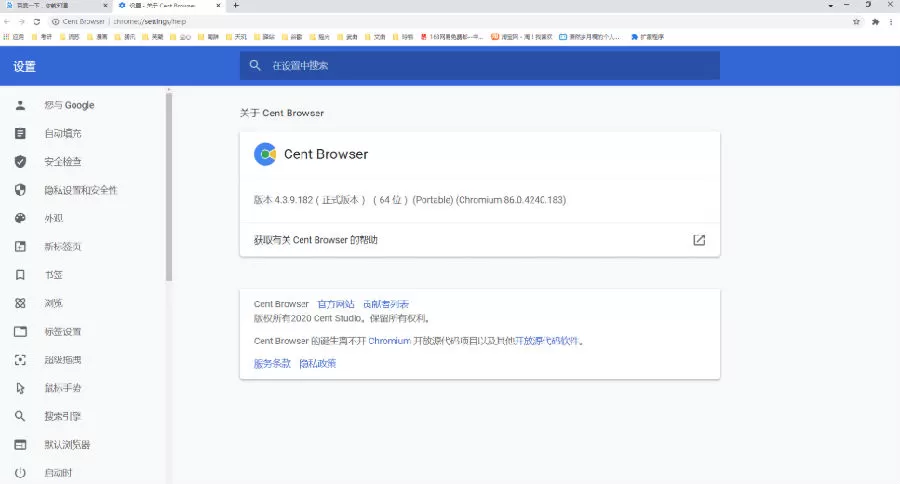Open the 应用 apps shortcut in bookmarks bar
Screen dimensions: 900x484
tap(14, 37)
